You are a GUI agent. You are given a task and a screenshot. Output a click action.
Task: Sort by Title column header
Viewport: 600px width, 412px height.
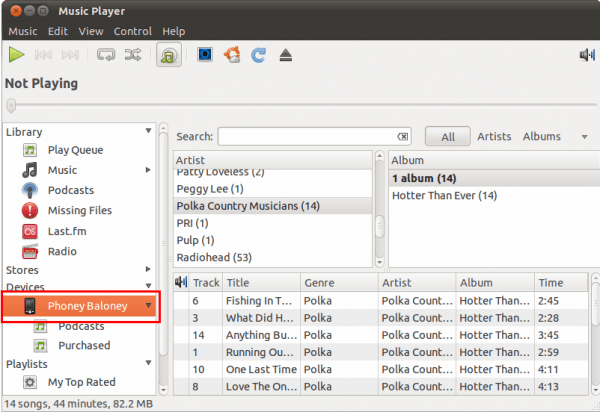(262, 283)
